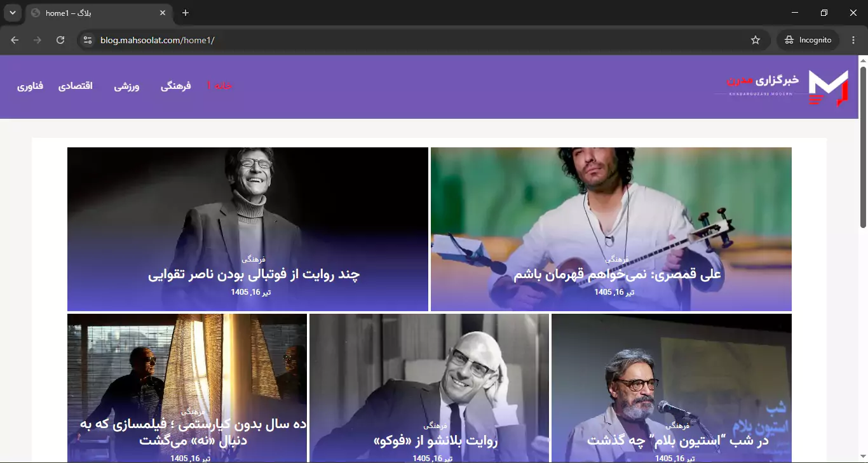Open the article روایت بلانشو از «فوکو»

(x=436, y=440)
